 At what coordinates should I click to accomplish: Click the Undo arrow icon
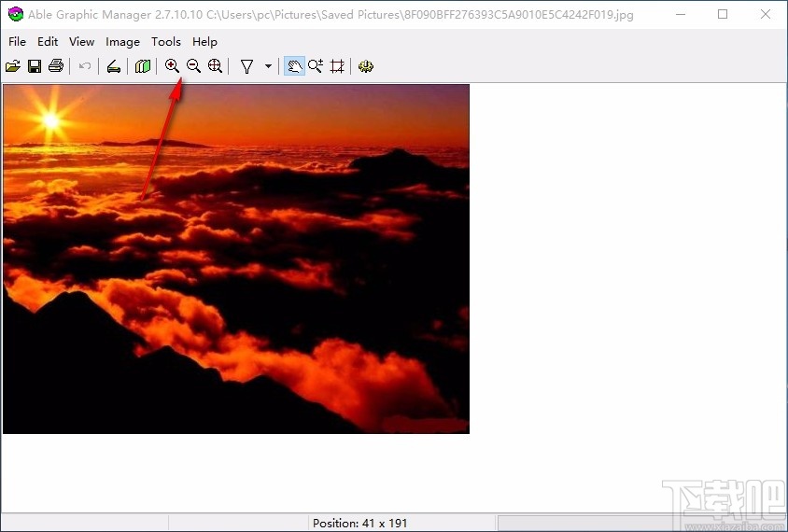click(x=85, y=66)
